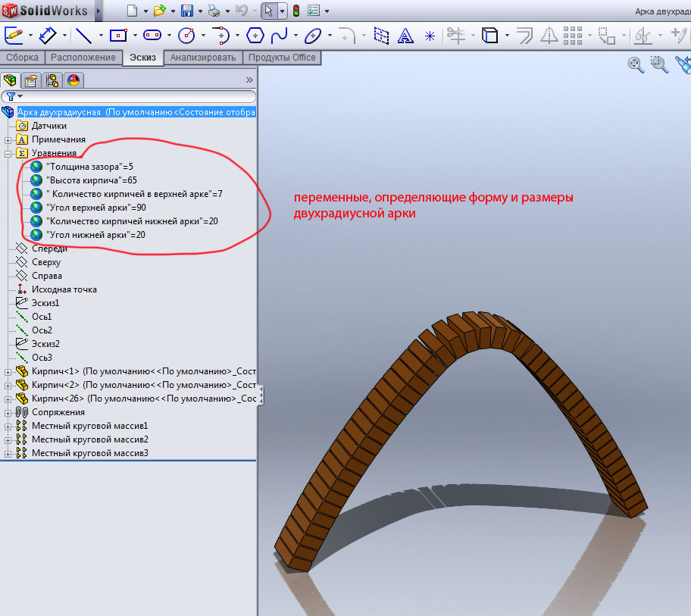Expand the Сопряжения mates node
The image size is (691, 616).
(8, 412)
